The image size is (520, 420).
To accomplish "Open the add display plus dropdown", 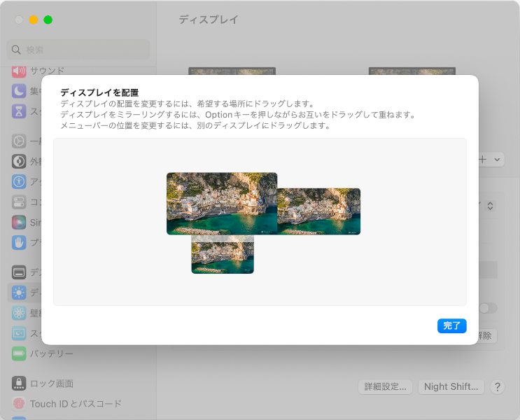I will pos(491,160).
